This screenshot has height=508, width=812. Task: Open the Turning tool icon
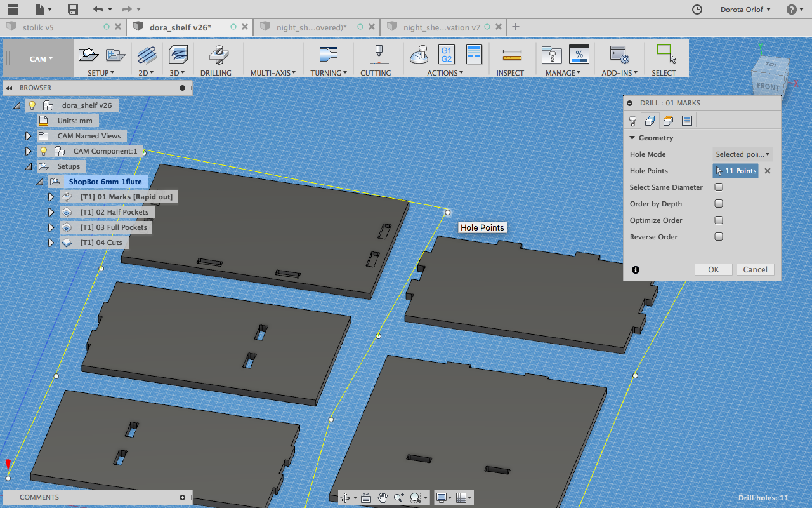(328, 55)
